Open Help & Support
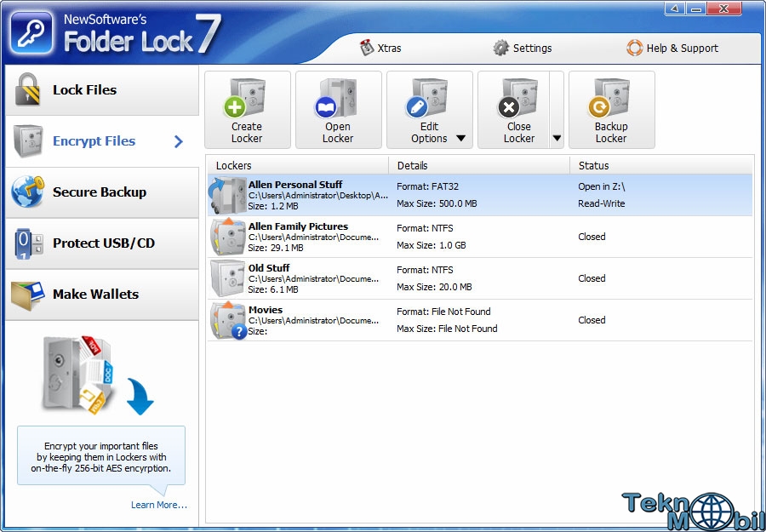The width and height of the screenshot is (766, 532). coord(672,48)
